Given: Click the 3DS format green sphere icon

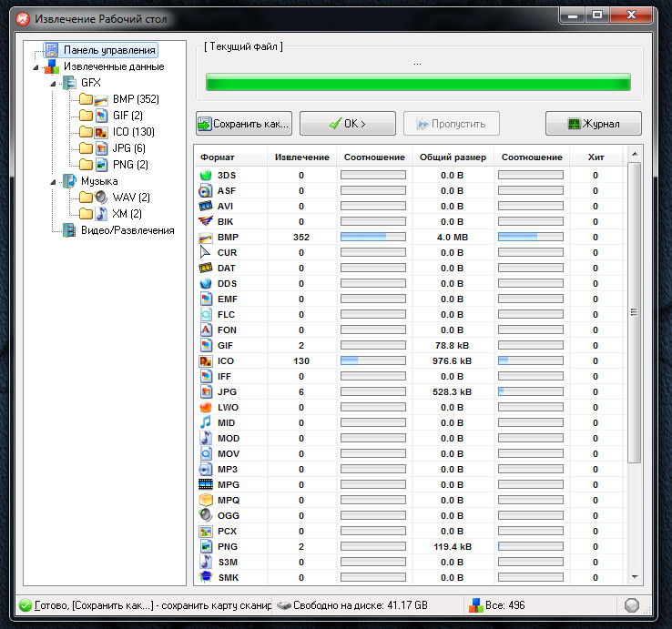Looking at the screenshot, I should 206,175.
